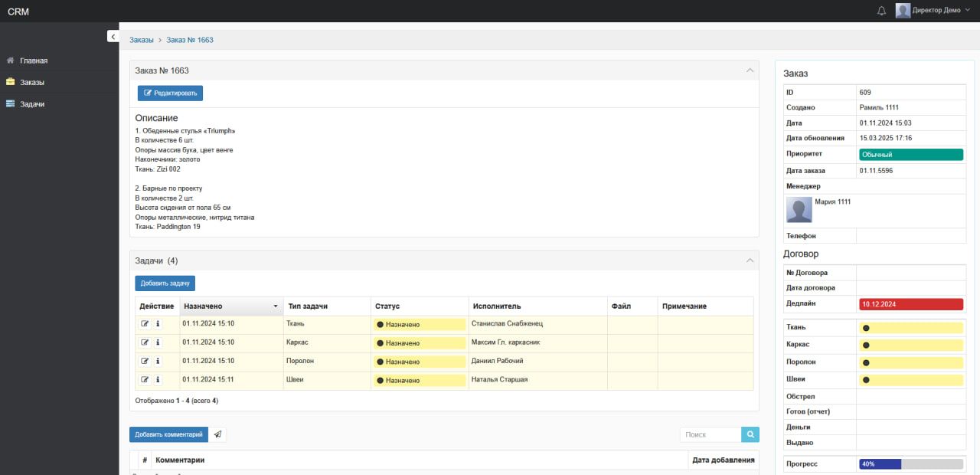Click the CRM logo text

point(18,11)
